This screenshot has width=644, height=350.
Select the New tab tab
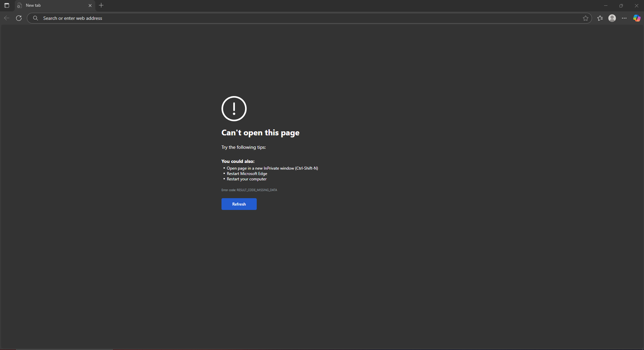(55, 5)
